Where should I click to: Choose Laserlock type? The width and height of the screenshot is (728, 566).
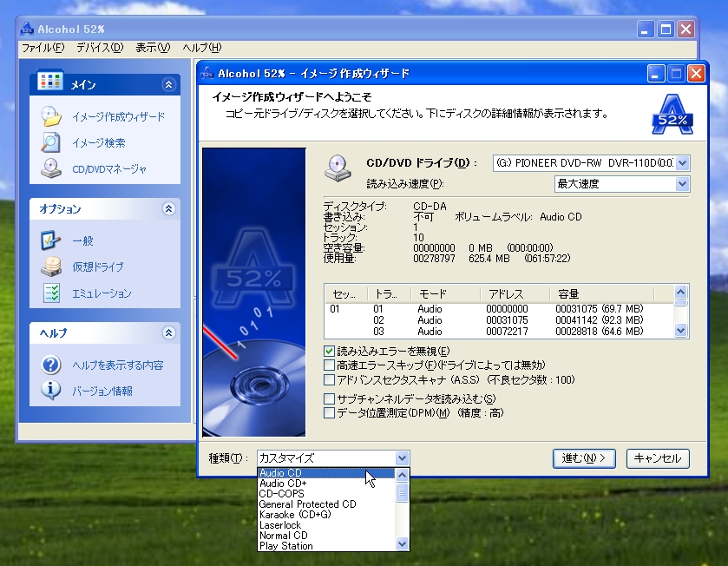326,525
